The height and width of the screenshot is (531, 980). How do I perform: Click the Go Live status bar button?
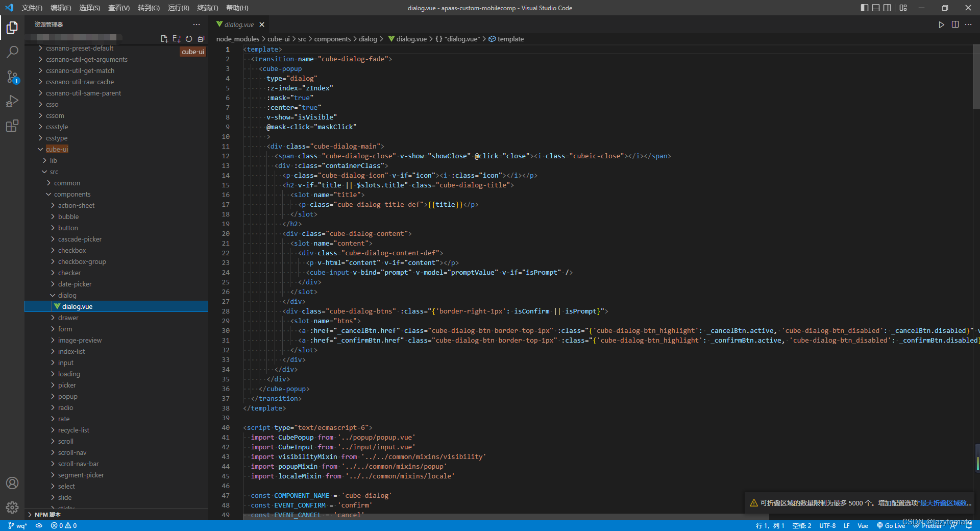coord(891,525)
